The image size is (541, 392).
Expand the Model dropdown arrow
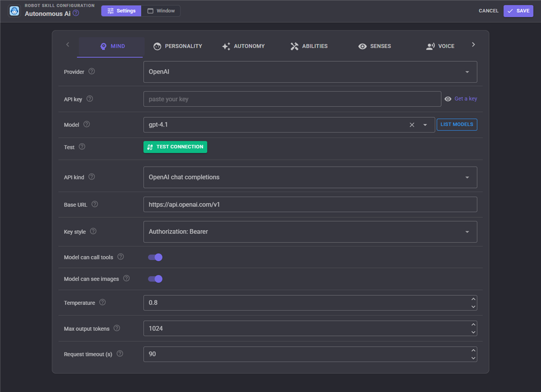click(x=425, y=125)
